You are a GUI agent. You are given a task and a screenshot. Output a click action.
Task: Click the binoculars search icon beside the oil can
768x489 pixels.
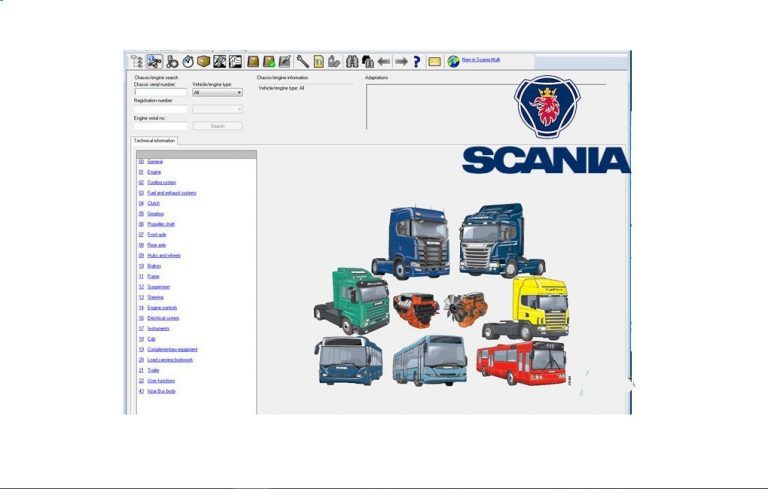(352, 62)
